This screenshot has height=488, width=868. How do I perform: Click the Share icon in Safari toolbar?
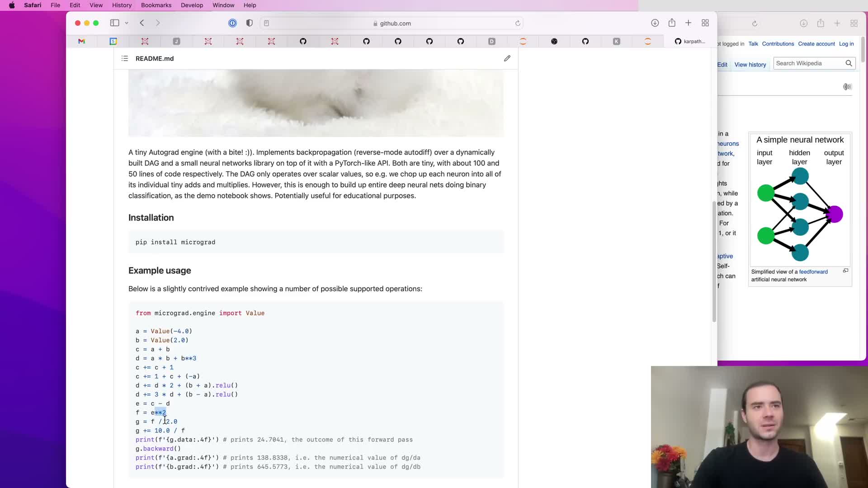(x=672, y=23)
